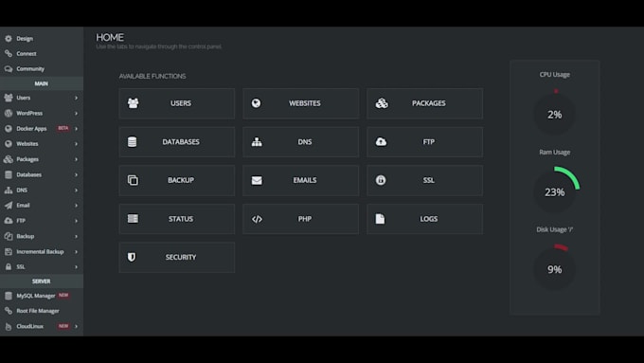644x363 pixels.
Task: Click the cubes icon on PACKAGES tile
Action: (x=382, y=103)
